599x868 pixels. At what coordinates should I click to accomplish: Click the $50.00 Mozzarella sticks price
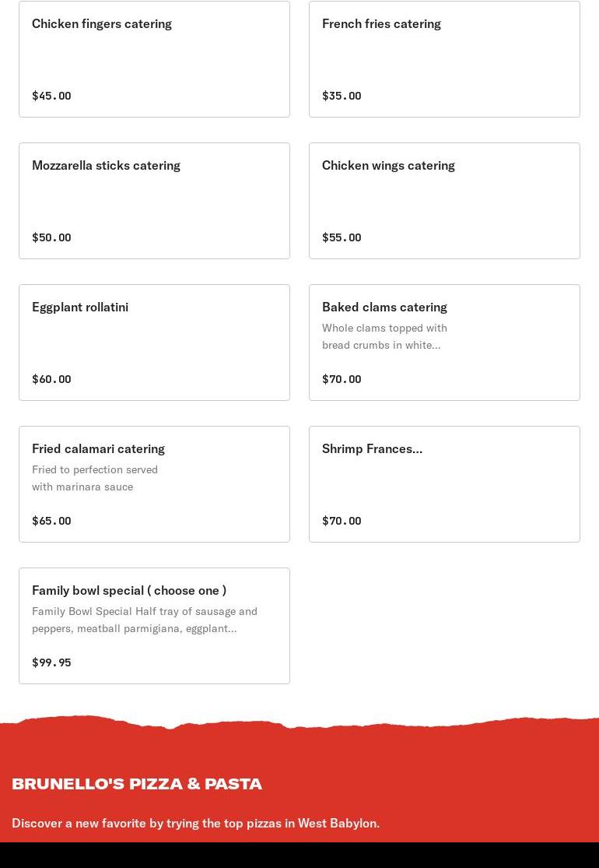pyautogui.click(x=51, y=237)
